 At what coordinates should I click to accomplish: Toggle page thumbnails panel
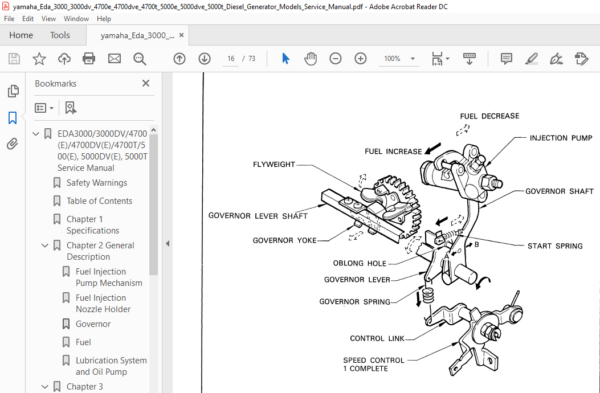point(13,91)
